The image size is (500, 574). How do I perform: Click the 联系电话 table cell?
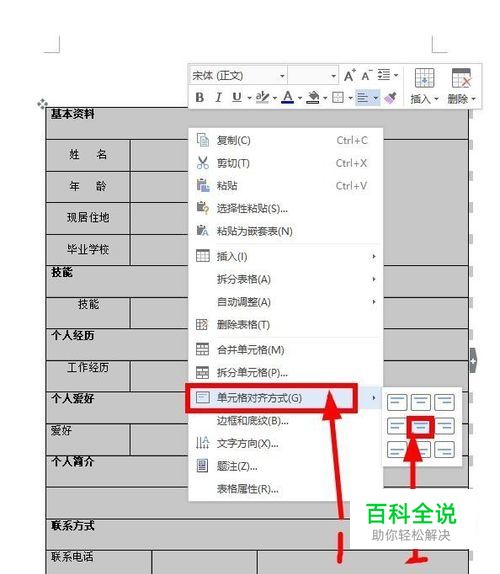click(x=99, y=562)
